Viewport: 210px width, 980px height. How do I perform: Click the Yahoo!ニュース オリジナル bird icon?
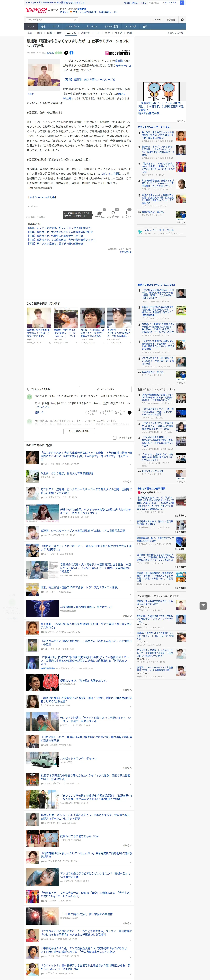pyautogui.click(x=140, y=231)
